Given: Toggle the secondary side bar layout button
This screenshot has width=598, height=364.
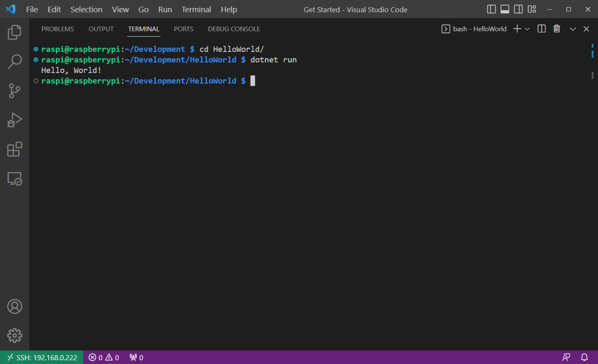Looking at the screenshot, I should [518, 9].
